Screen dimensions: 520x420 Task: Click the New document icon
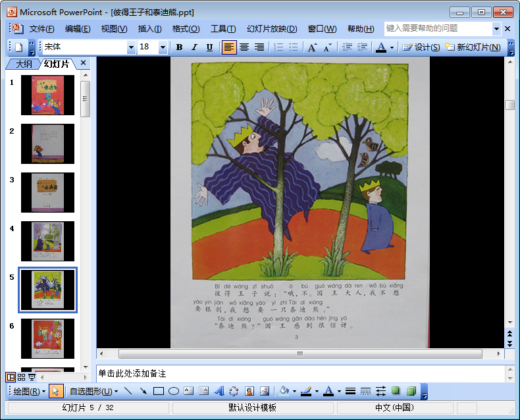click(19, 47)
